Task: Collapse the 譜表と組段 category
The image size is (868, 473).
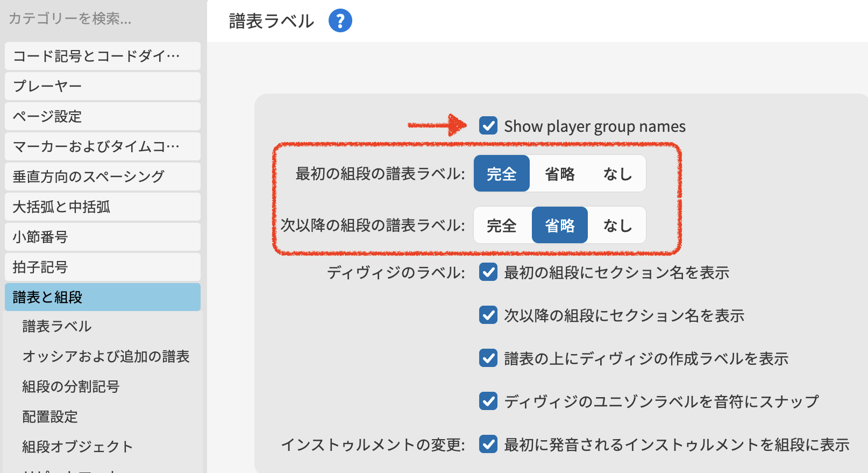Action: click(x=102, y=297)
